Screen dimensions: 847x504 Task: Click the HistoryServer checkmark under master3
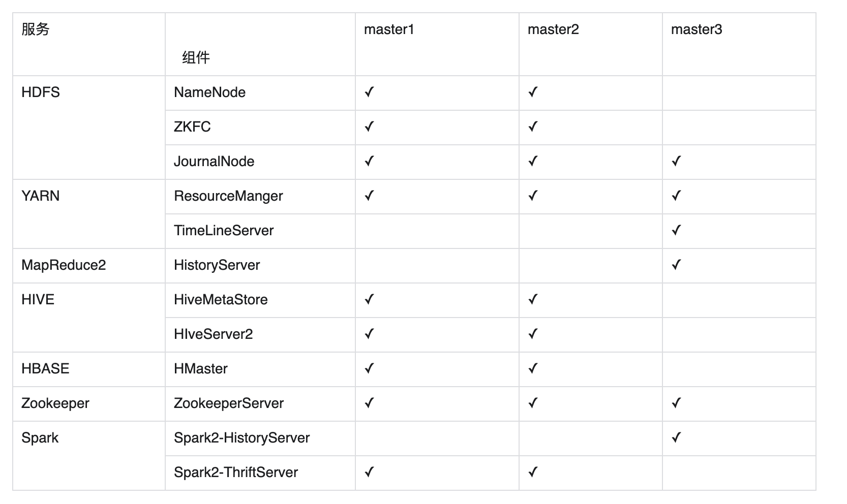click(x=676, y=265)
